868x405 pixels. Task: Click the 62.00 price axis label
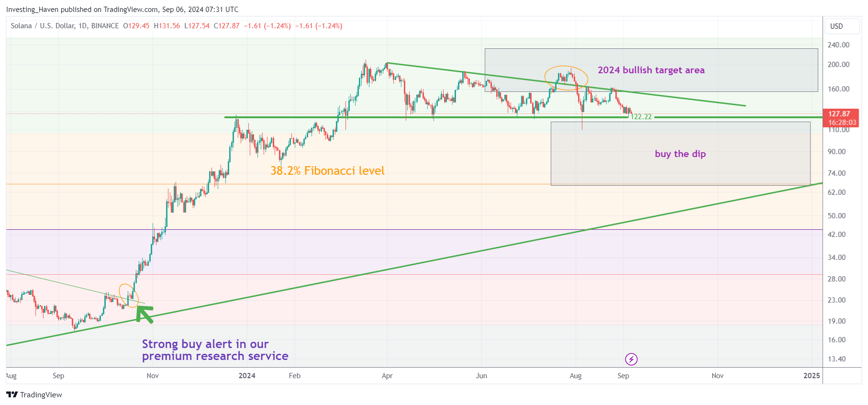coord(837,192)
